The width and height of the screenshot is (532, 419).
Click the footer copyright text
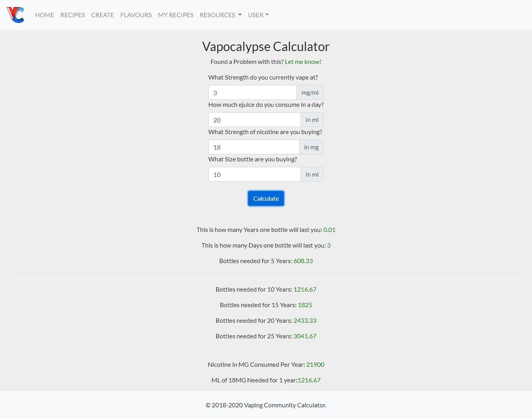pyautogui.click(x=266, y=405)
